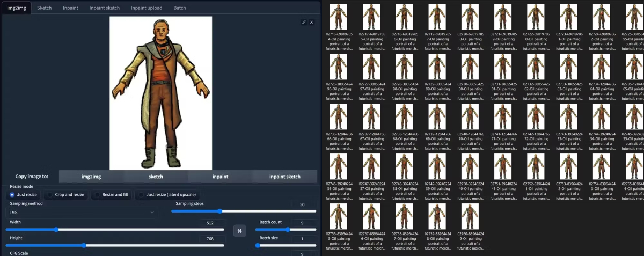This screenshot has height=256, width=644.
Task: Click the edit pencil icon on image
Action: (304, 22)
